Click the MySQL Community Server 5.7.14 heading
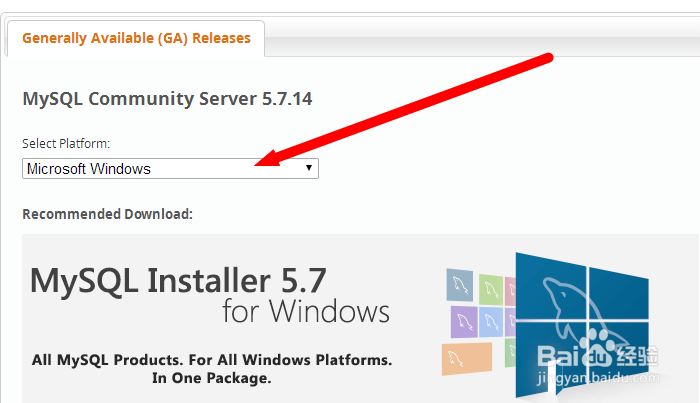The width and height of the screenshot is (700, 403). (x=167, y=99)
